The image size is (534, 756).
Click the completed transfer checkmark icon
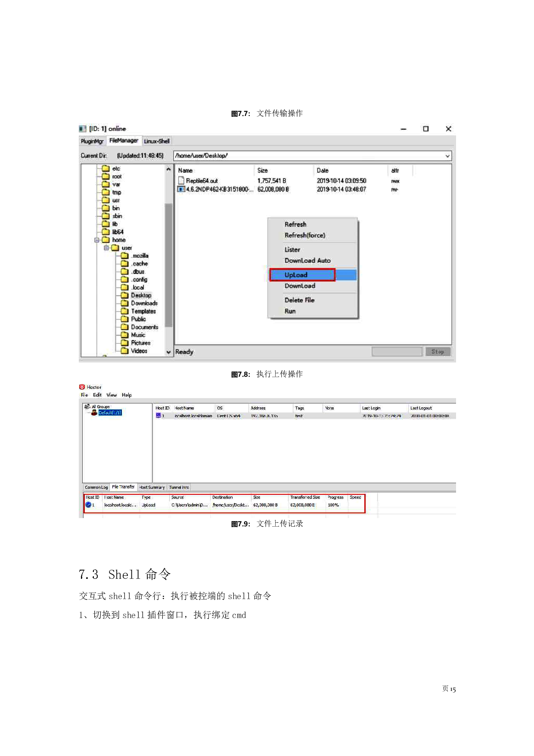click(88, 505)
